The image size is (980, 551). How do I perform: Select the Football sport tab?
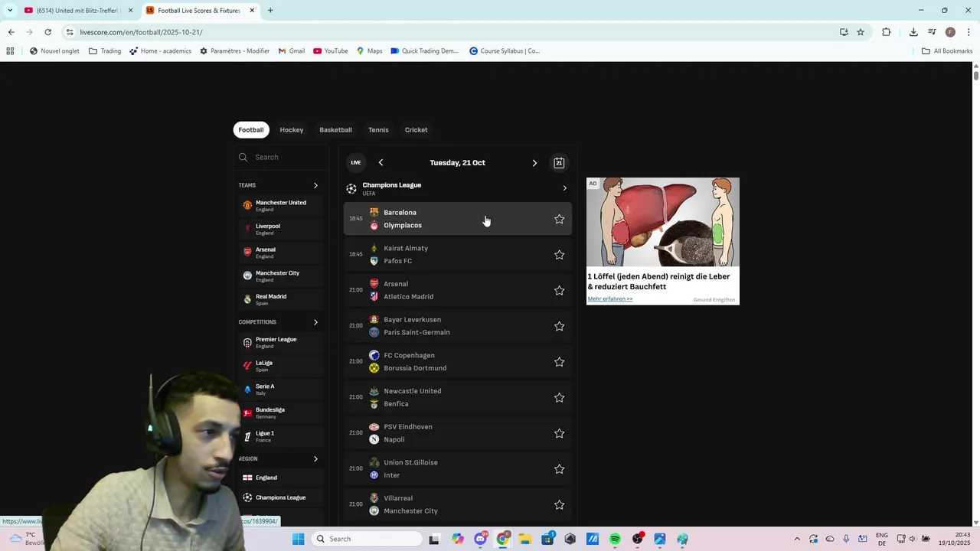[250, 130]
